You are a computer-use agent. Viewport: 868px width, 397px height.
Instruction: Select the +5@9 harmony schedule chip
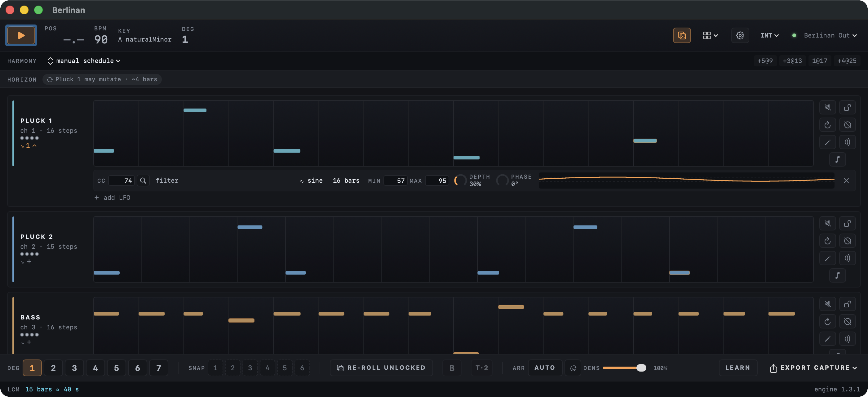(765, 61)
